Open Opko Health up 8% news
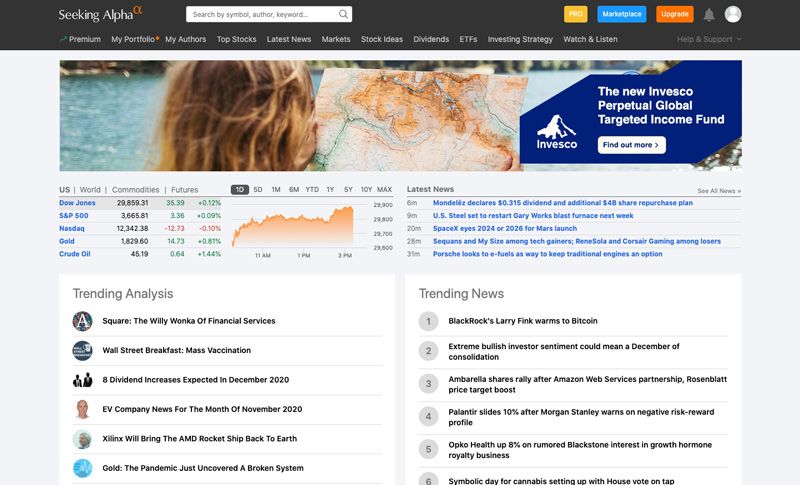The height and width of the screenshot is (485, 800). [580, 450]
